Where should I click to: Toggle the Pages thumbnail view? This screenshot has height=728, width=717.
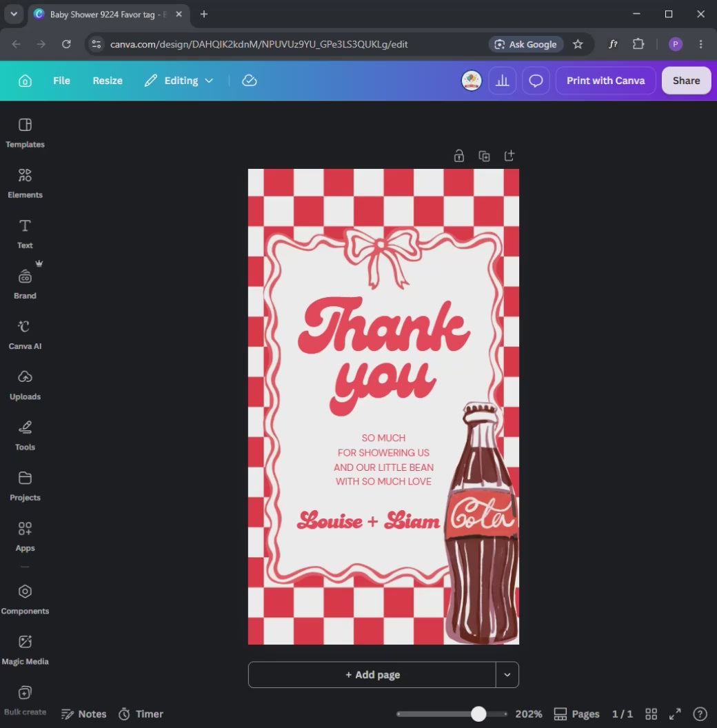pos(576,714)
